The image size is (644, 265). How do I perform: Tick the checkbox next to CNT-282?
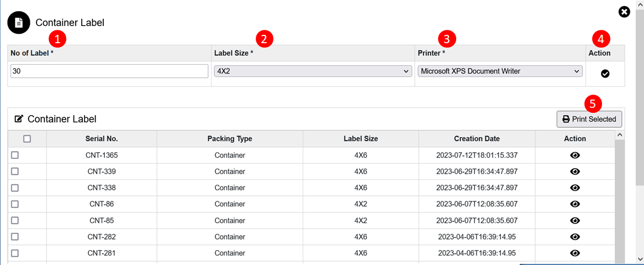pos(15,237)
